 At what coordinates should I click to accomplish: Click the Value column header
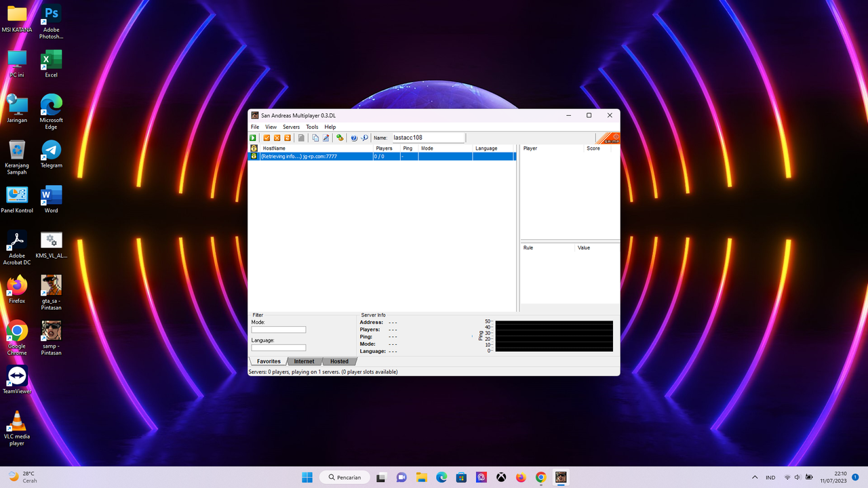click(597, 247)
